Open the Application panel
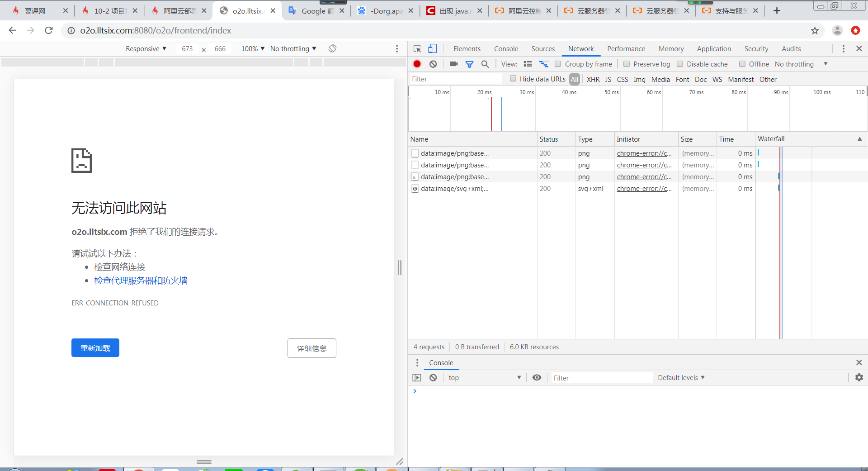The height and width of the screenshot is (471, 868). click(714, 49)
